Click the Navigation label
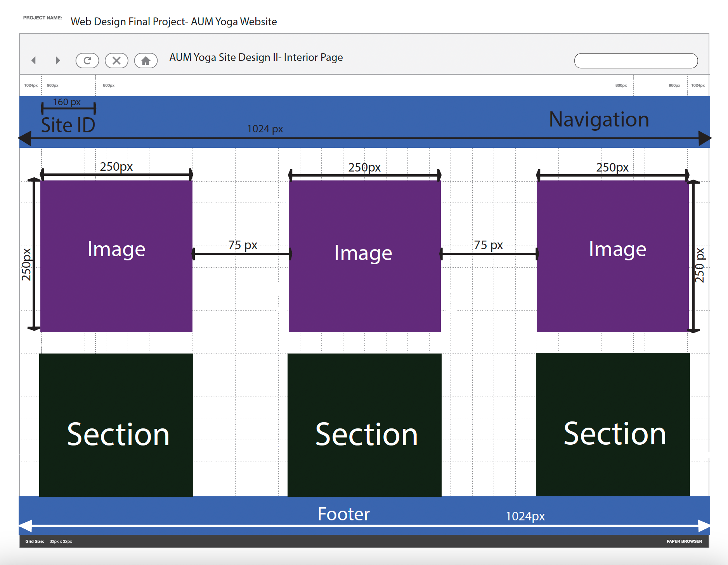 point(599,120)
